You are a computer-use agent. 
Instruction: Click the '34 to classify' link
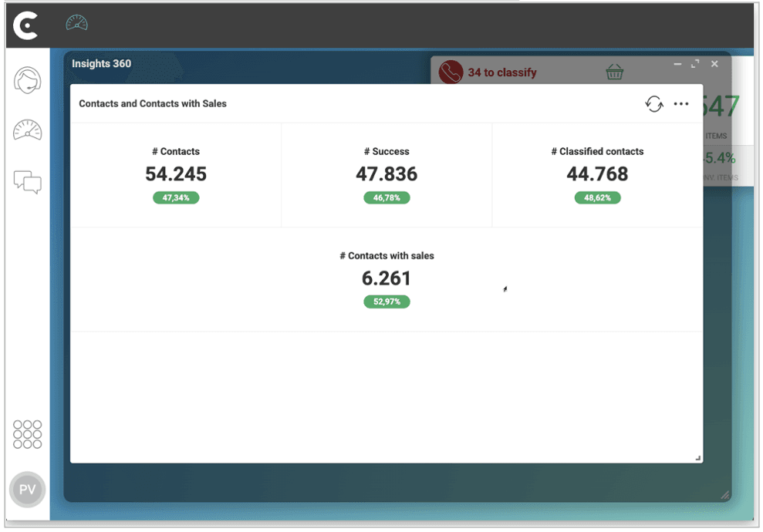[x=501, y=72]
